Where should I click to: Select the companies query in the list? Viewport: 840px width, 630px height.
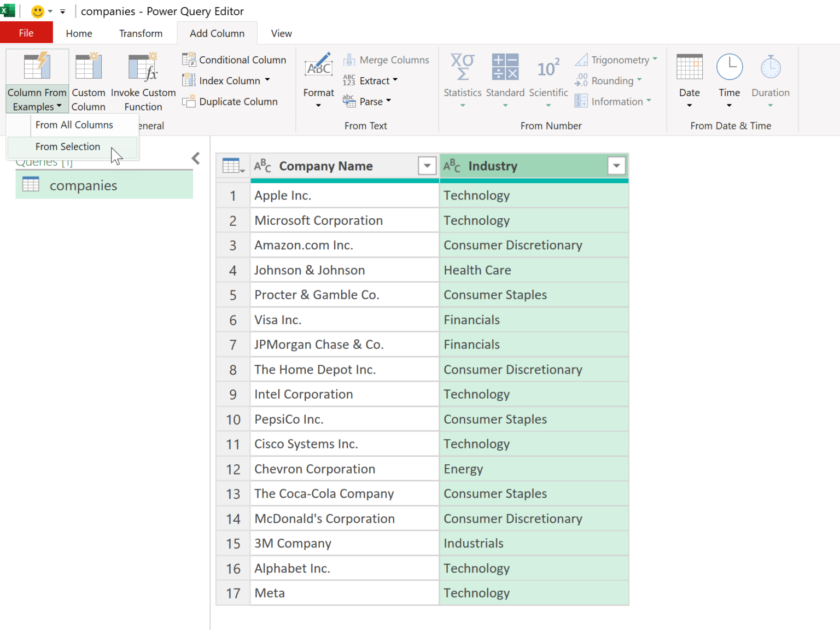[83, 185]
